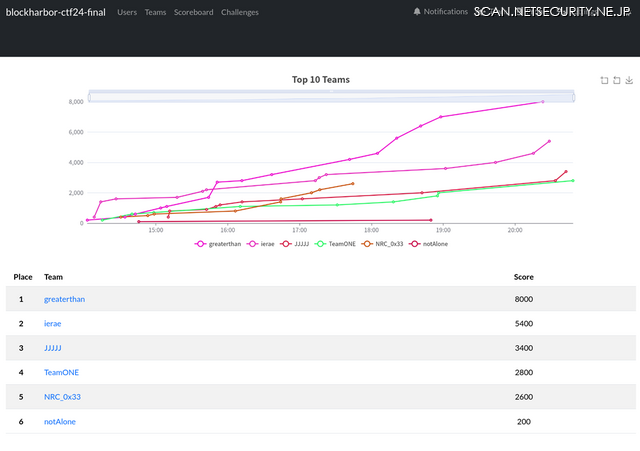Click the chart zoom reset icon
Image resolution: width=640 pixels, height=451 pixels.
coord(616,80)
